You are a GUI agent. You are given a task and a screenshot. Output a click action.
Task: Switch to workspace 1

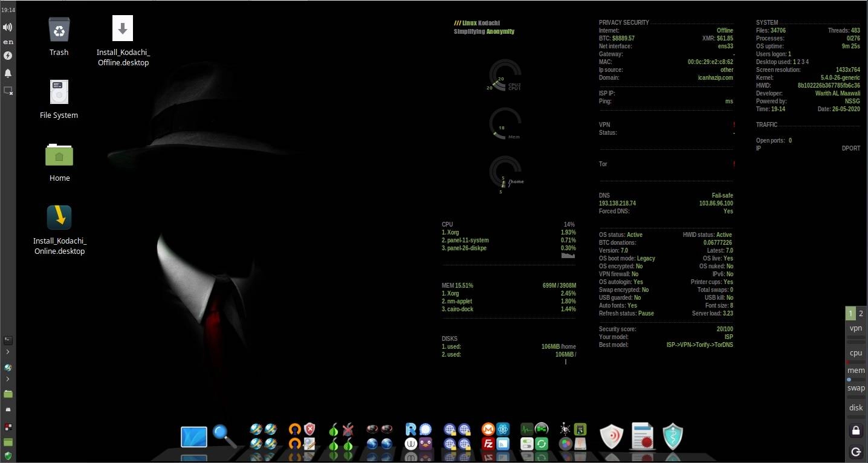click(x=850, y=313)
